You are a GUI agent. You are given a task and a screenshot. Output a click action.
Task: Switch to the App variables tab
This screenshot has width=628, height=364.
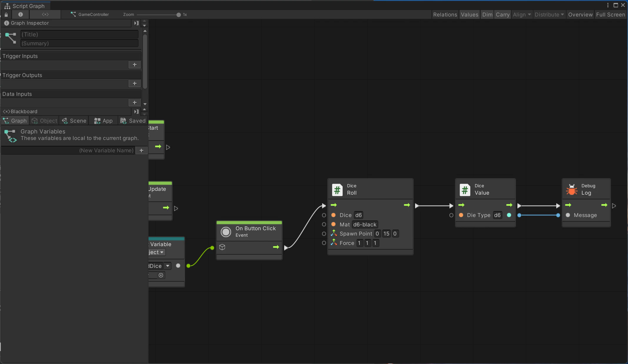click(x=103, y=121)
